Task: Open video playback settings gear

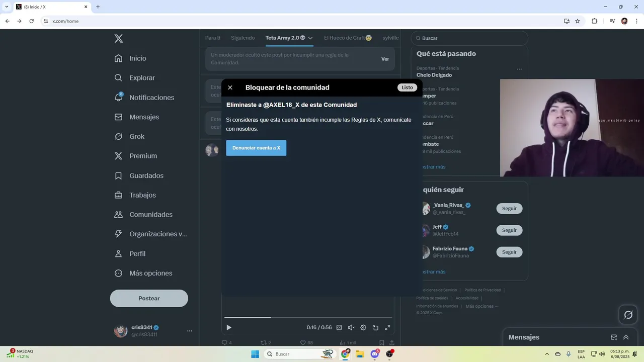Action: click(363, 327)
